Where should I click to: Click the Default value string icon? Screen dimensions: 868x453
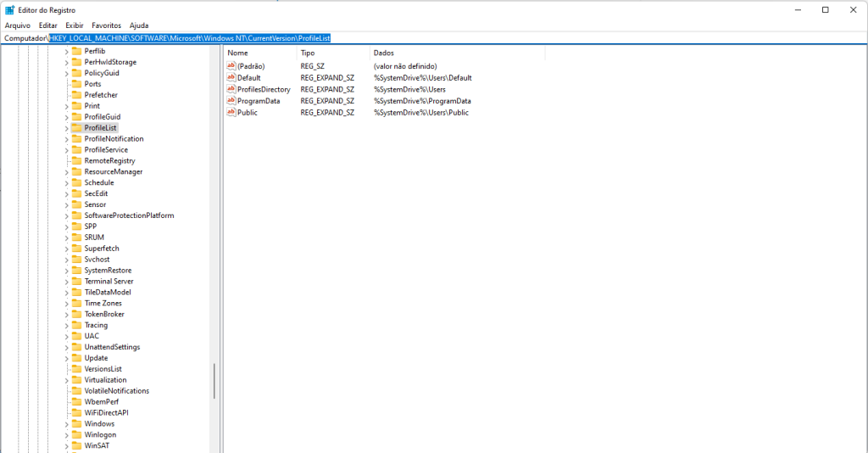coord(231,77)
